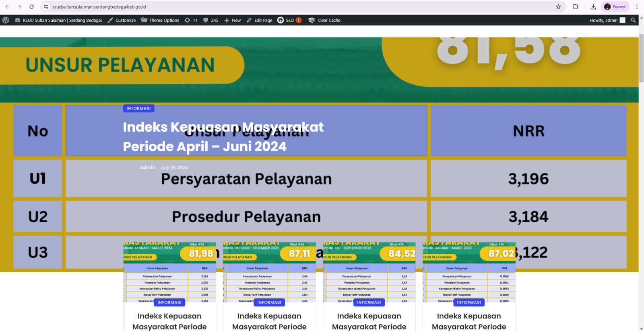Open the 11 pending updates icon
Viewport: 644px width, 331px height.
click(x=191, y=20)
